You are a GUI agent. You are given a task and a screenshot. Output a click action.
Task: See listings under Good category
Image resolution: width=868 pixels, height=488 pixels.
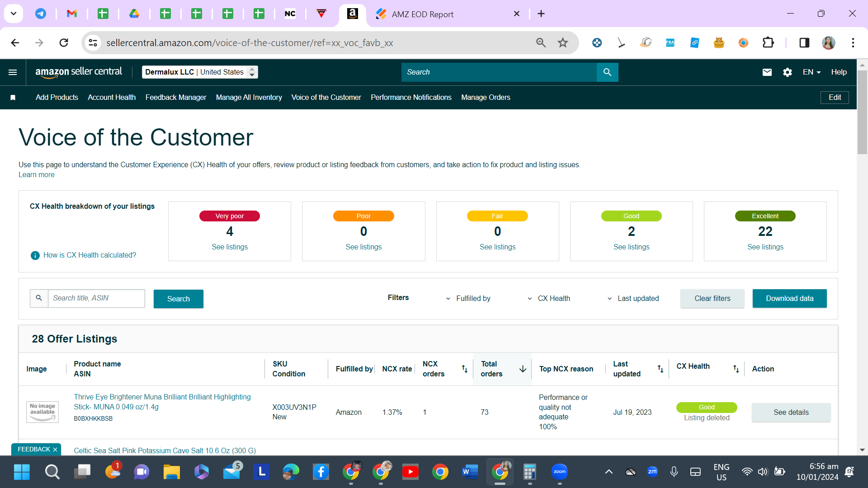coord(632,247)
